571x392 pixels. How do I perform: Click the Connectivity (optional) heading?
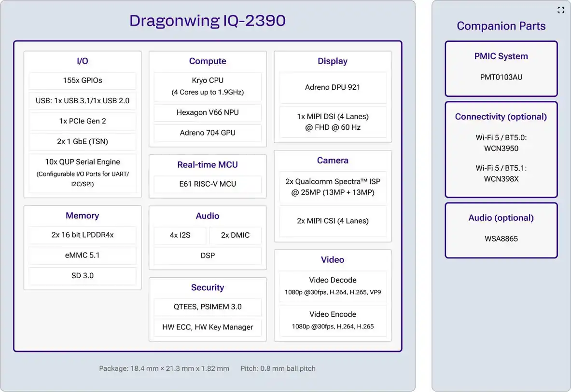tap(501, 117)
